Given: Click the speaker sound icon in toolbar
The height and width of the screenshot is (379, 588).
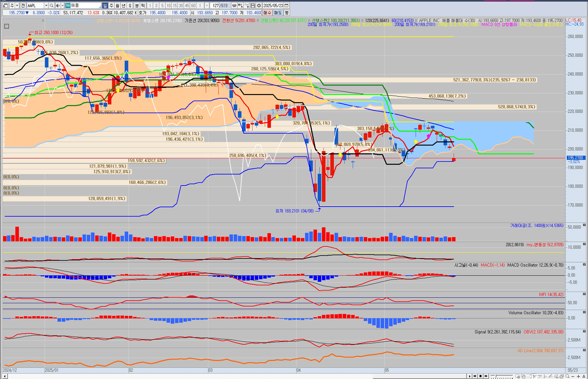Looking at the screenshot, I should tap(58, 6).
